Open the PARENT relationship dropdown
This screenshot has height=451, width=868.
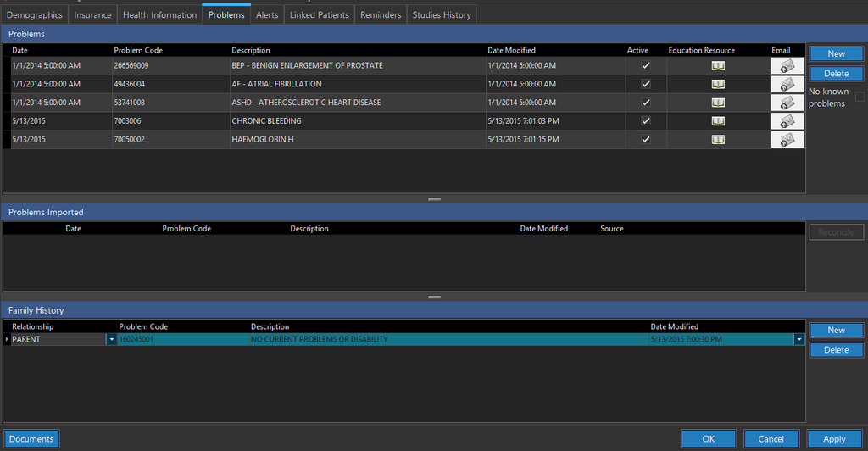(112, 340)
